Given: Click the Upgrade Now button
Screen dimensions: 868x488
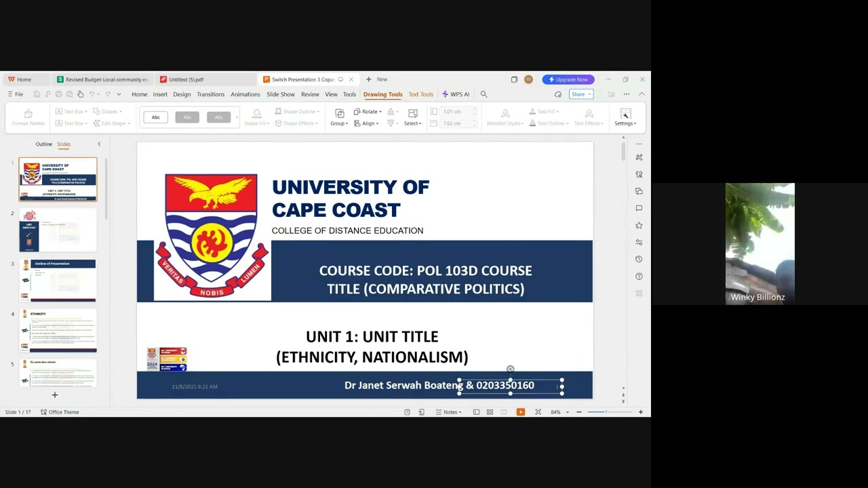Looking at the screenshot, I should coord(568,79).
